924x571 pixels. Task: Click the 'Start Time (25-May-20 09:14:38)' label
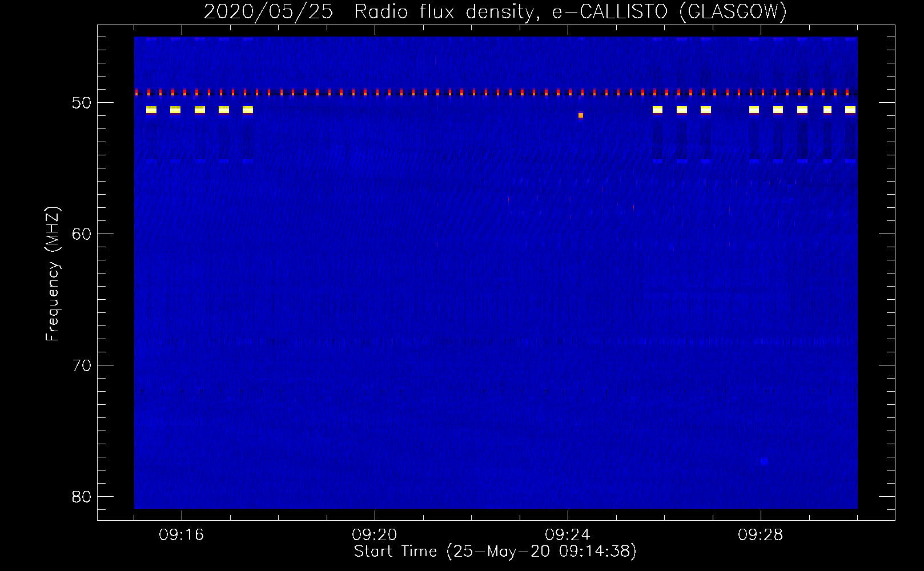pyautogui.click(x=495, y=552)
